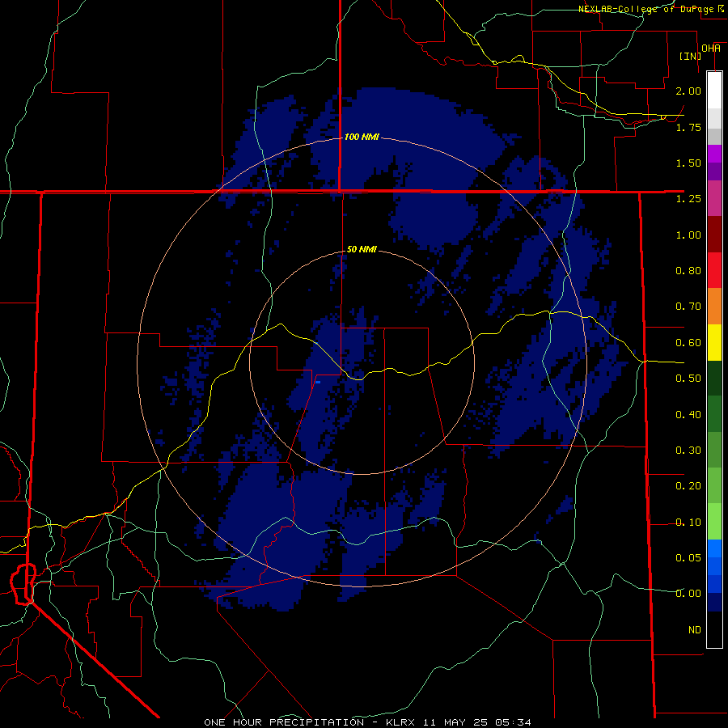Select the dark green 0.50 legend swatch
Image resolution: width=728 pixels, height=728 pixels.
click(714, 379)
